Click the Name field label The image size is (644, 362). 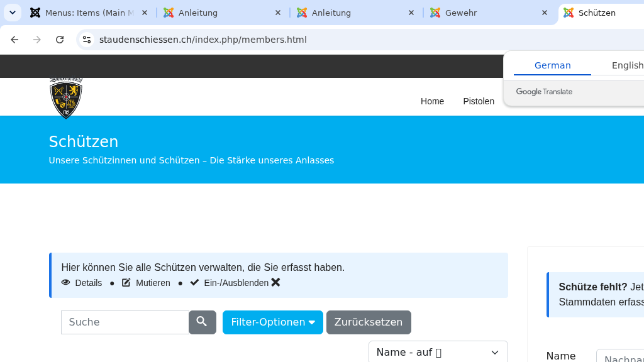(x=560, y=356)
